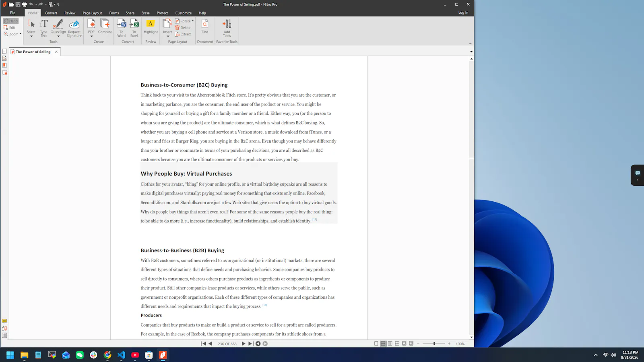Open the File menu
Image resolution: width=644 pixels, height=362 pixels.
pyautogui.click(x=12, y=13)
